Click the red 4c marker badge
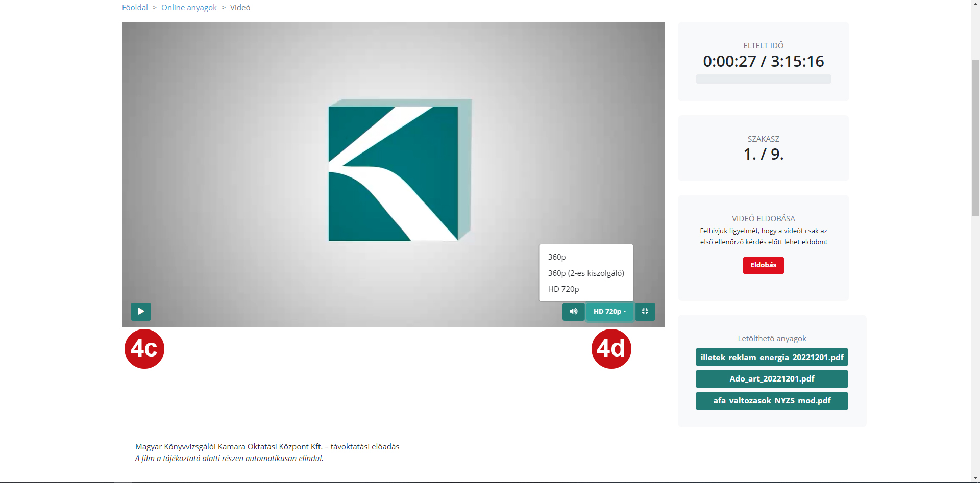 point(144,349)
